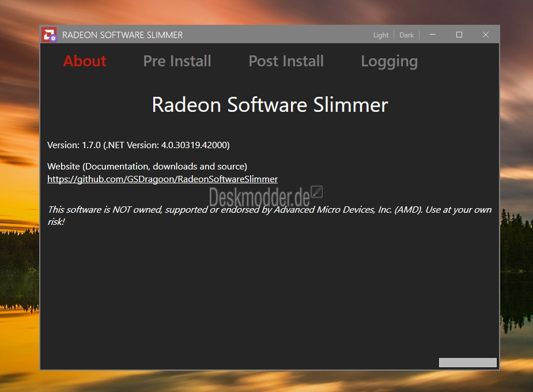Click the Radeon Software Slimmer app icon
Viewport: 533px width, 392px height.
coord(50,35)
